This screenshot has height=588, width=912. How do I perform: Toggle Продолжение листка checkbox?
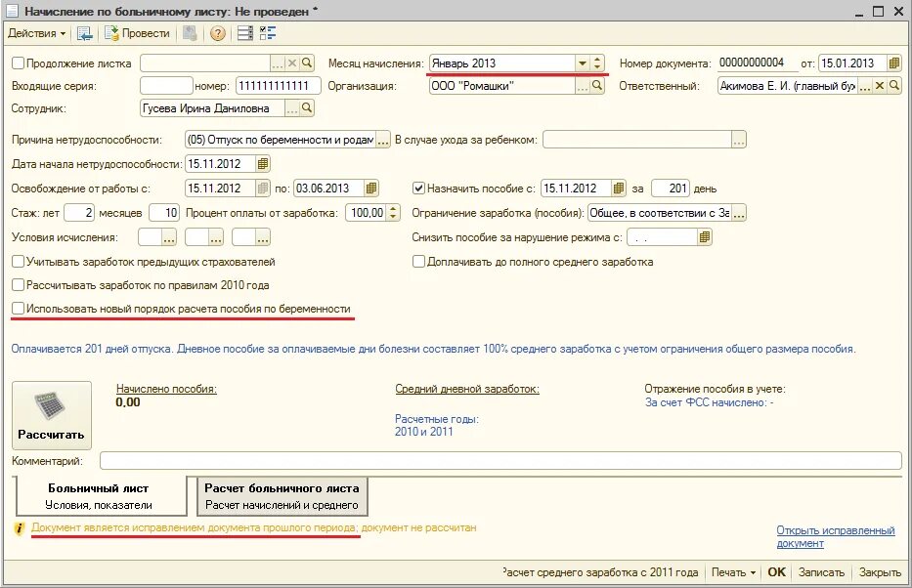point(18,63)
